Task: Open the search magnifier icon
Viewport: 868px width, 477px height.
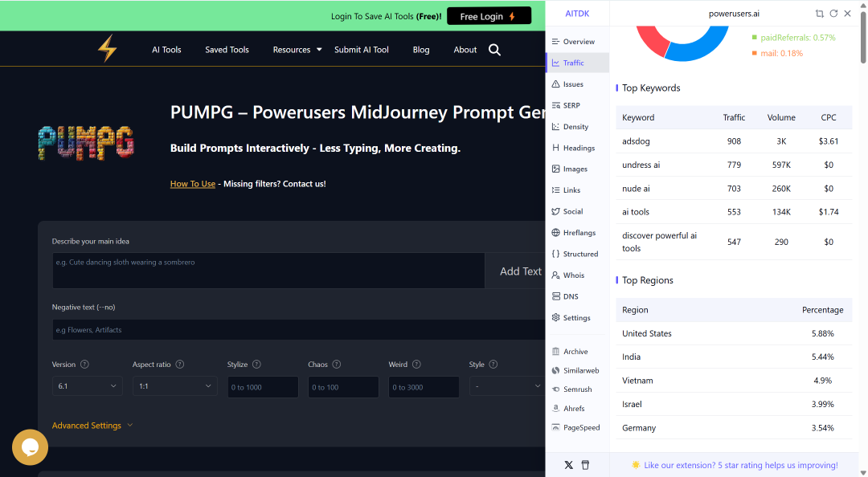Action: pos(494,50)
